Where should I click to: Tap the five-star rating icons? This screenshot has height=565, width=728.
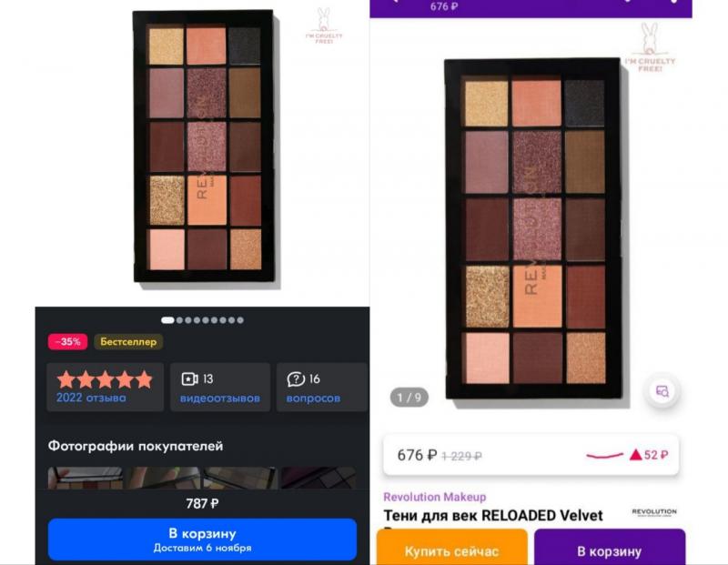[105, 379]
